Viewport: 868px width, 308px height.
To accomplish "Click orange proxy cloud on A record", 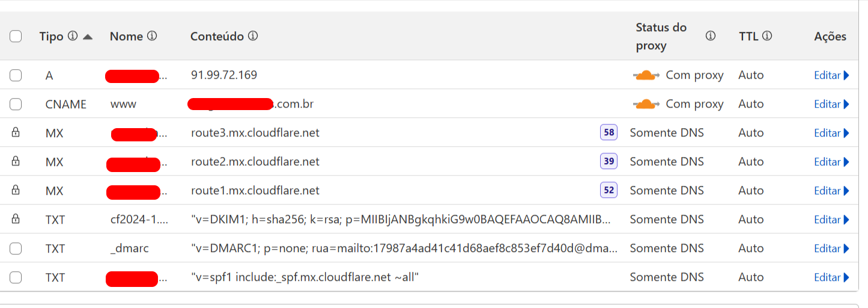I will (x=646, y=75).
